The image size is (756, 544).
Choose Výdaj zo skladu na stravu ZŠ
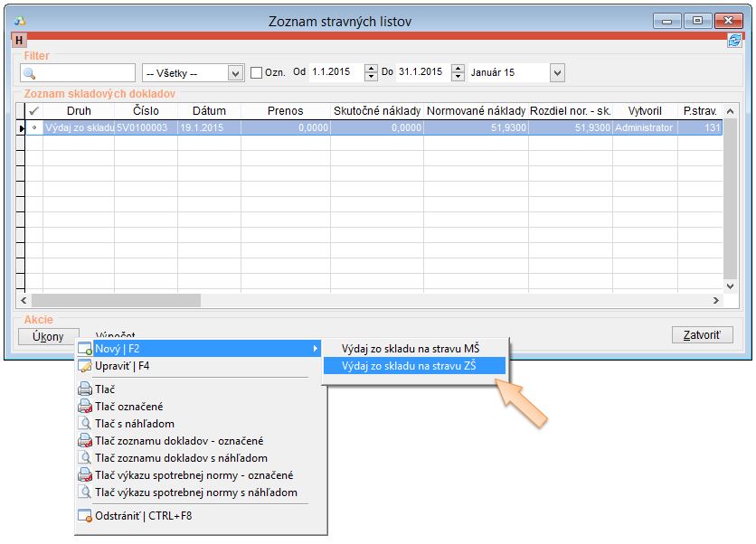409,366
